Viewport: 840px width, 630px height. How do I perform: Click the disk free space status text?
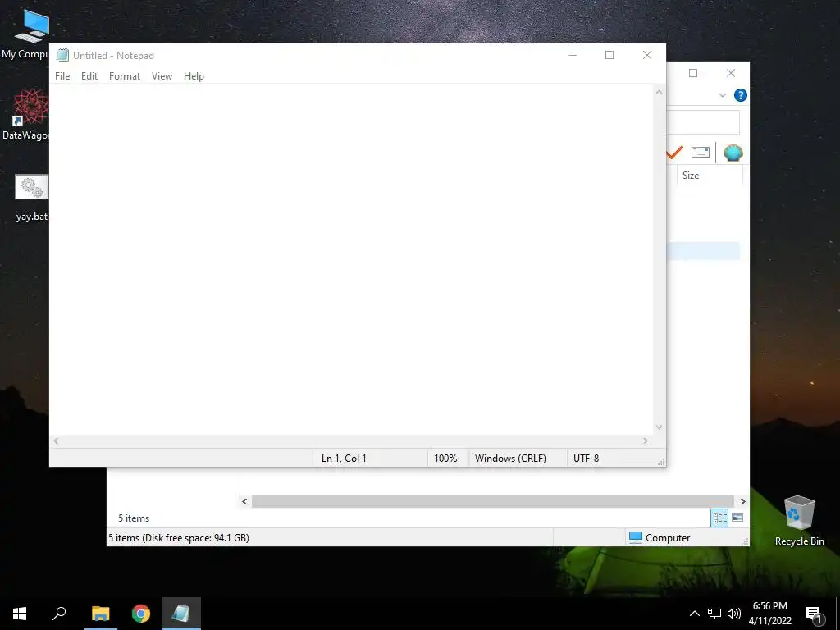pos(178,538)
